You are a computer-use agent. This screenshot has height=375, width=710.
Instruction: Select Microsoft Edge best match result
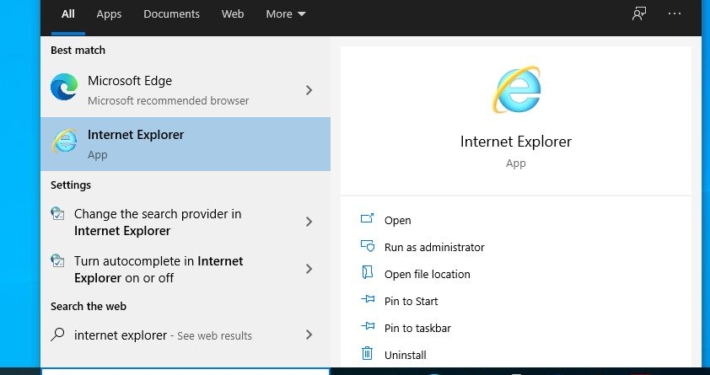pos(186,90)
